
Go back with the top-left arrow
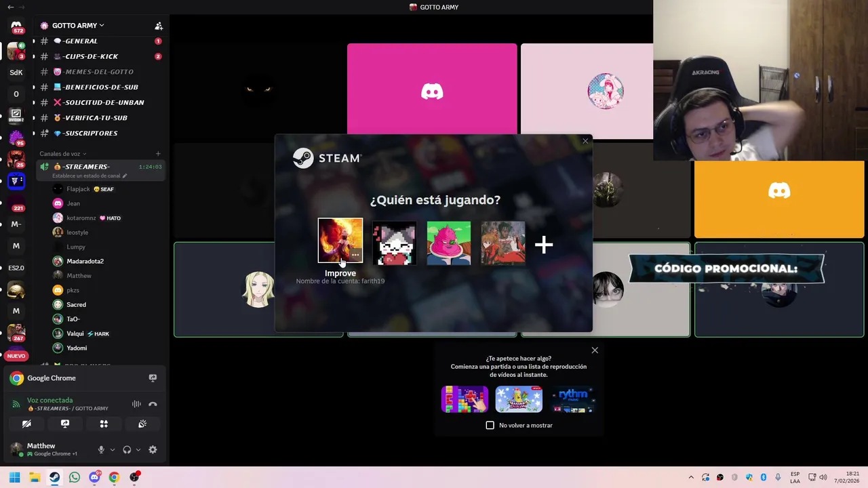click(x=10, y=7)
